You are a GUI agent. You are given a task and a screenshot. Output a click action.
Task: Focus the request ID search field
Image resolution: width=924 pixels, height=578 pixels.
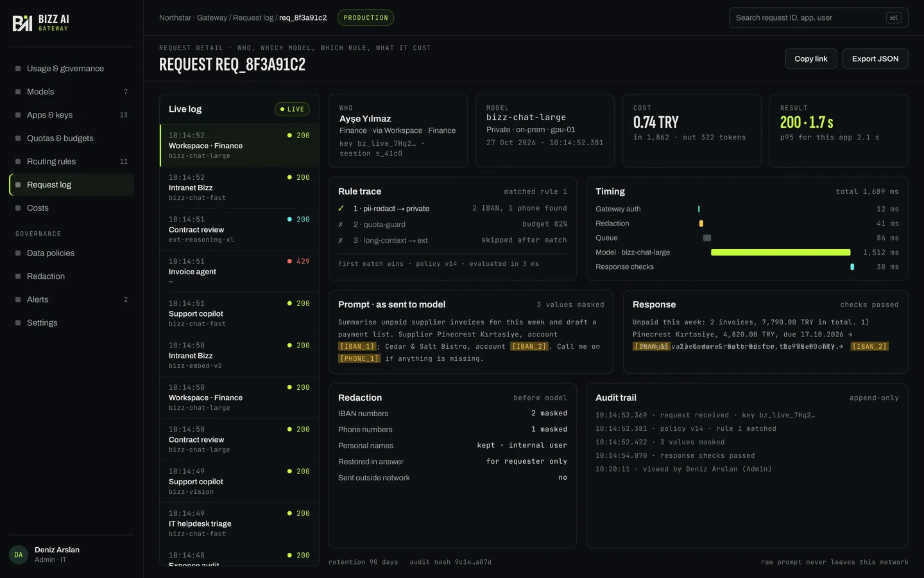(818, 18)
